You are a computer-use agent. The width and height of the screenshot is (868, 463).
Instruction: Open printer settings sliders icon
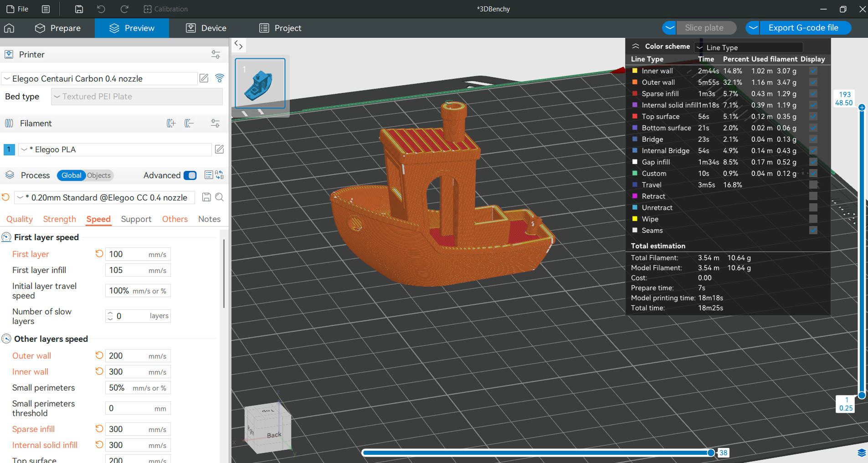point(216,55)
